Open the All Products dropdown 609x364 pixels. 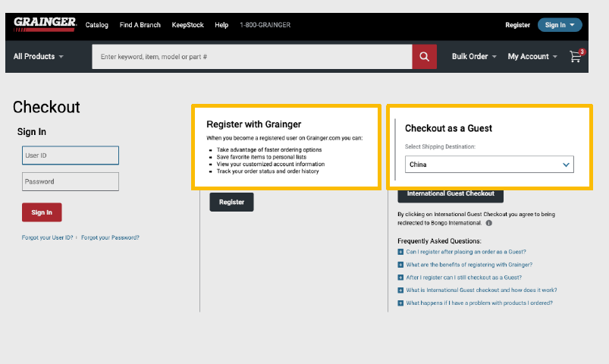point(39,57)
